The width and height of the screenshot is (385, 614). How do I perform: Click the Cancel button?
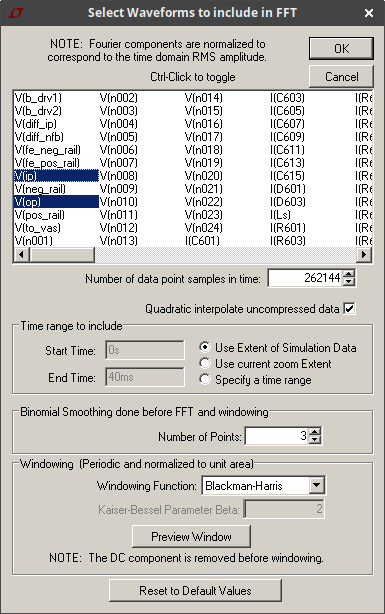point(341,76)
